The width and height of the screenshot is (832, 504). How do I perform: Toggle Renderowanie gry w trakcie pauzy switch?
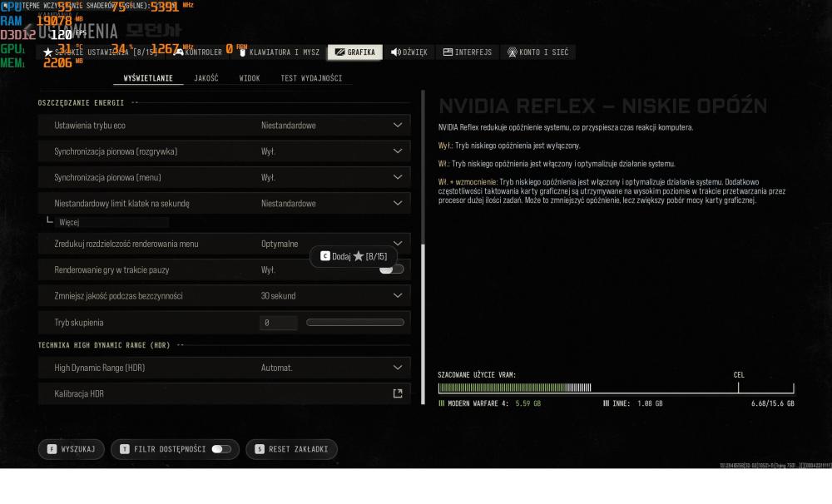tap(392, 269)
